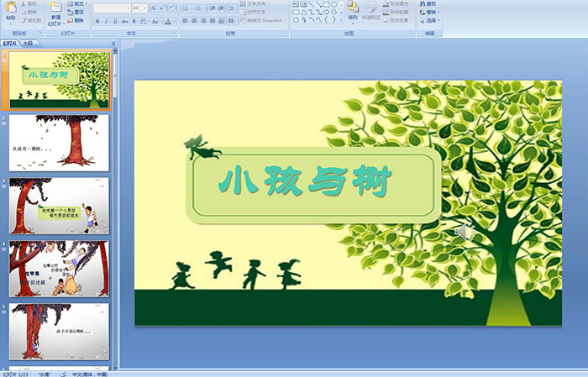Toggle underline text formatting
588x377 pixels.
114,21
